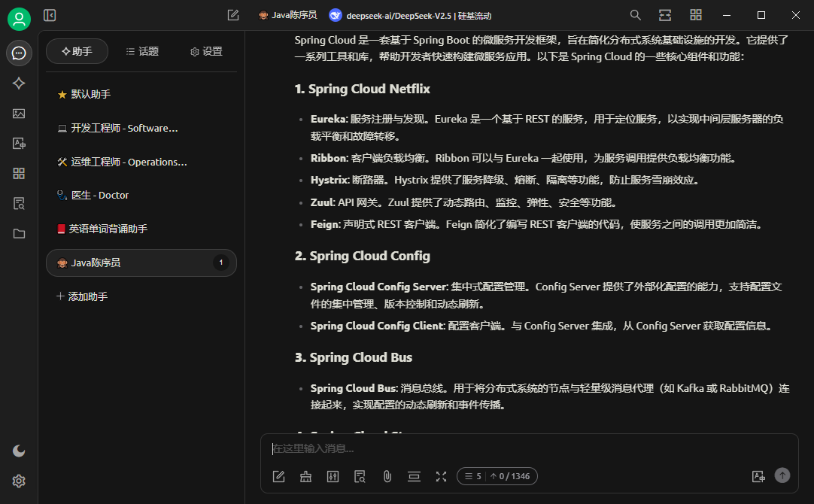
Task: Collapse the assistants sidebar panel
Action: click(x=50, y=15)
